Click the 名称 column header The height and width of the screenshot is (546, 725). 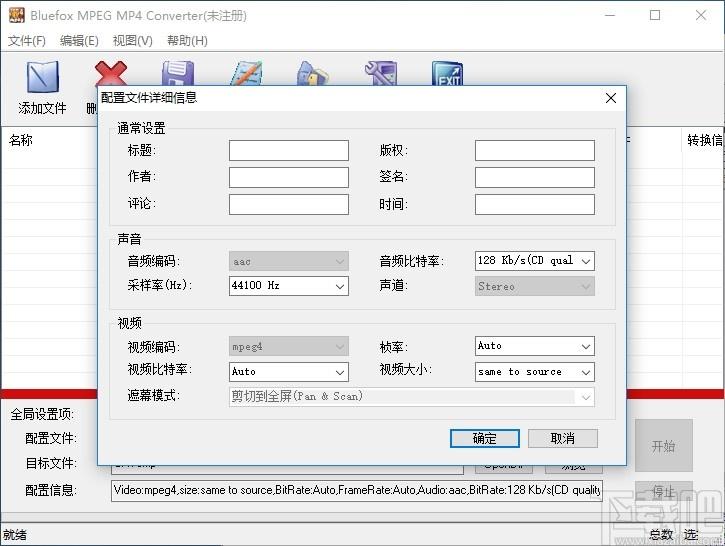[x=21, y=140]
